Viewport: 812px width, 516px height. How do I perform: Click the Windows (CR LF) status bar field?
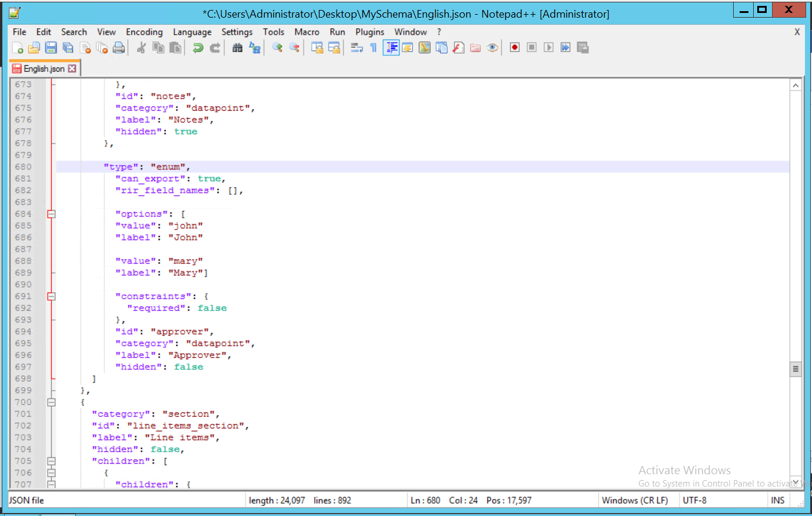[637, 500]
